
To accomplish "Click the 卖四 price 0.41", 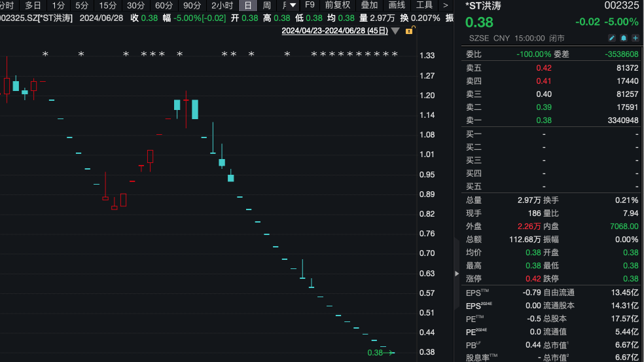I will tap(544, 81).
